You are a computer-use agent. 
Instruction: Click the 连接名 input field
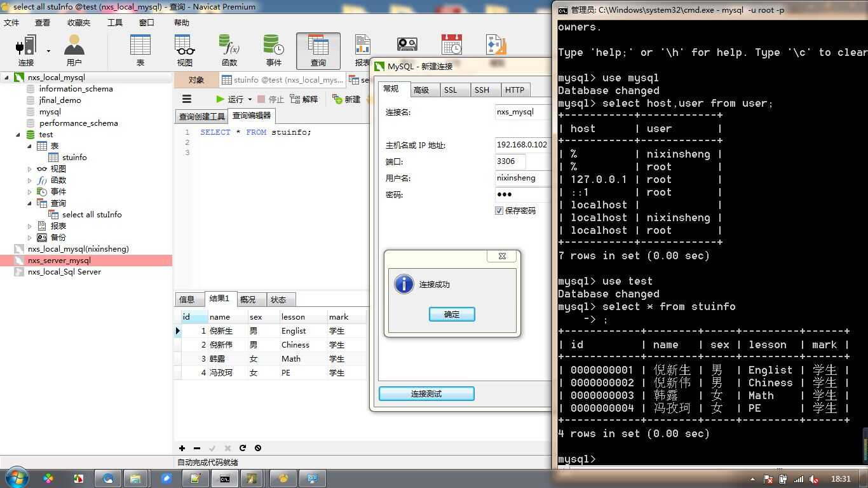coord(523,112)
